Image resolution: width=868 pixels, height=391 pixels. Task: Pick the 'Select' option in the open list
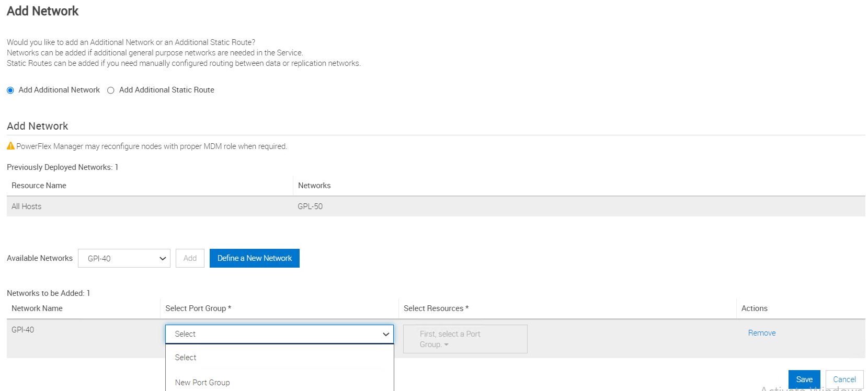[x=186, y=358]
